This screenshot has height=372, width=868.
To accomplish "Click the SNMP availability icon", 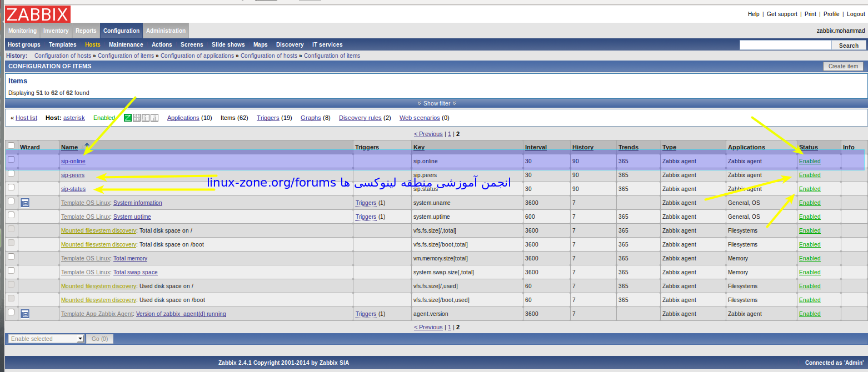I will click(137, 118).
